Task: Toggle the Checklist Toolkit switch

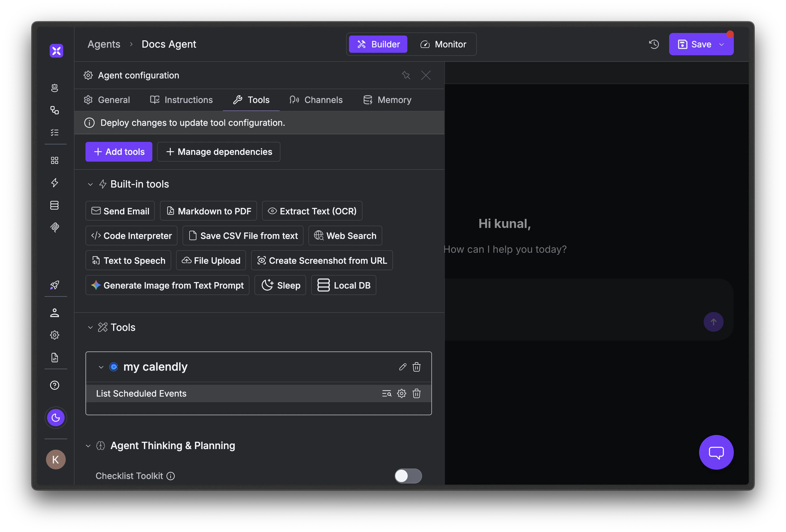Action: pyautogui.click(x=408, y=476)
